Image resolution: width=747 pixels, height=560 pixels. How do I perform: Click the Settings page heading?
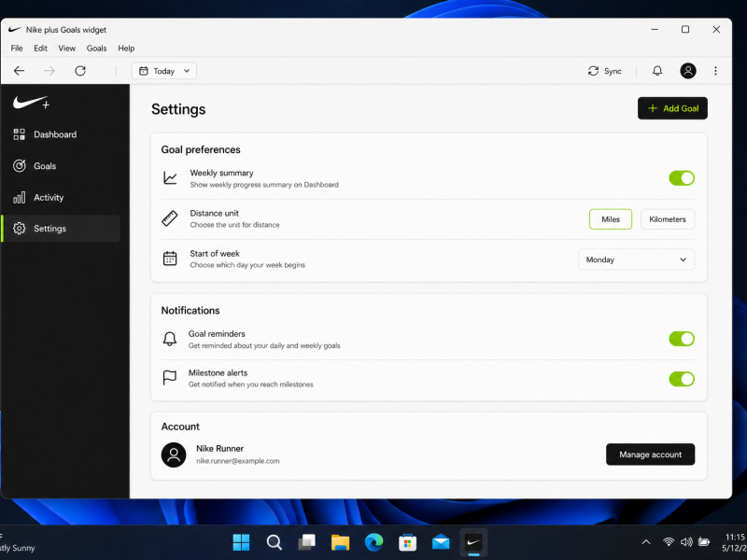coord(178,109)
